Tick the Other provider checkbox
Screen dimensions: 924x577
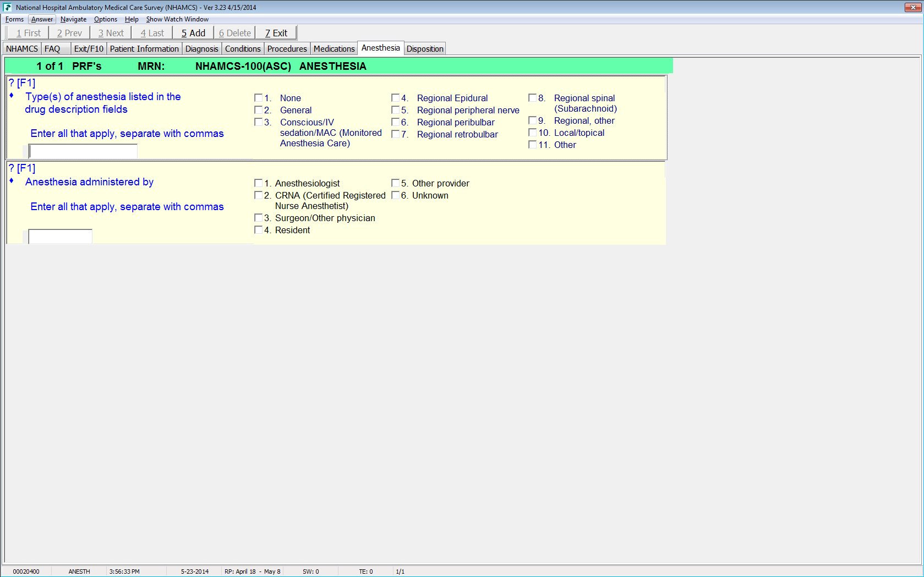pos(395,183)
